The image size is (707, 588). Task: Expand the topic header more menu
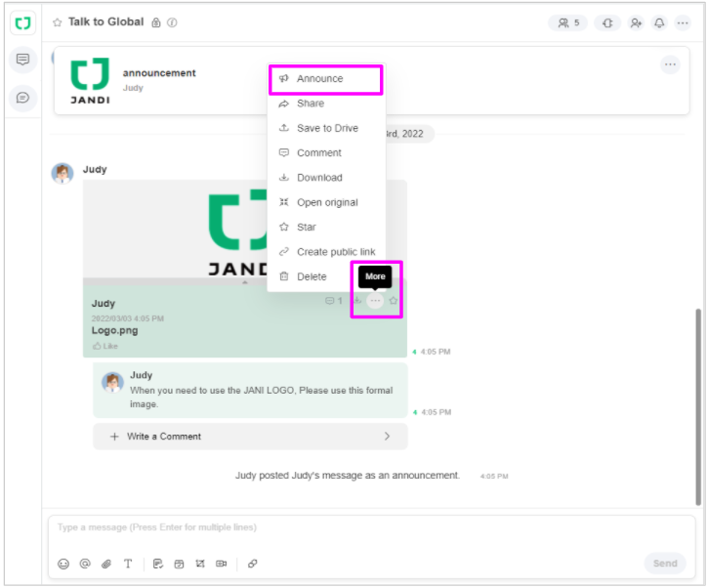683,22
